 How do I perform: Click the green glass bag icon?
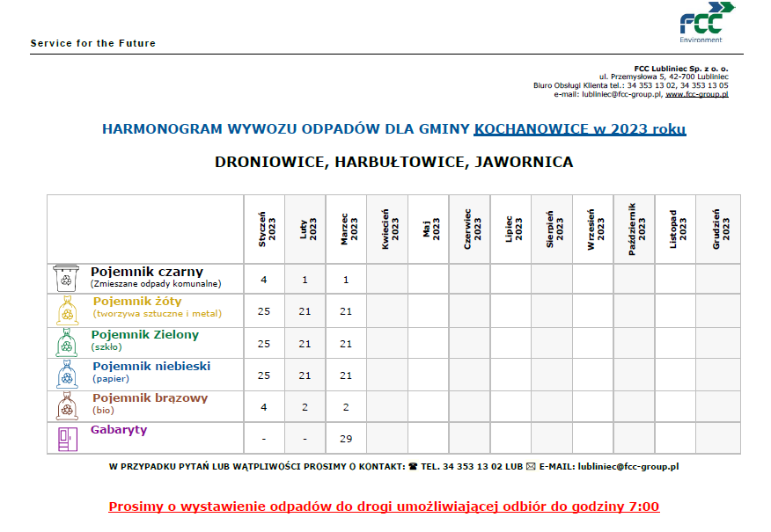[65, 342]
